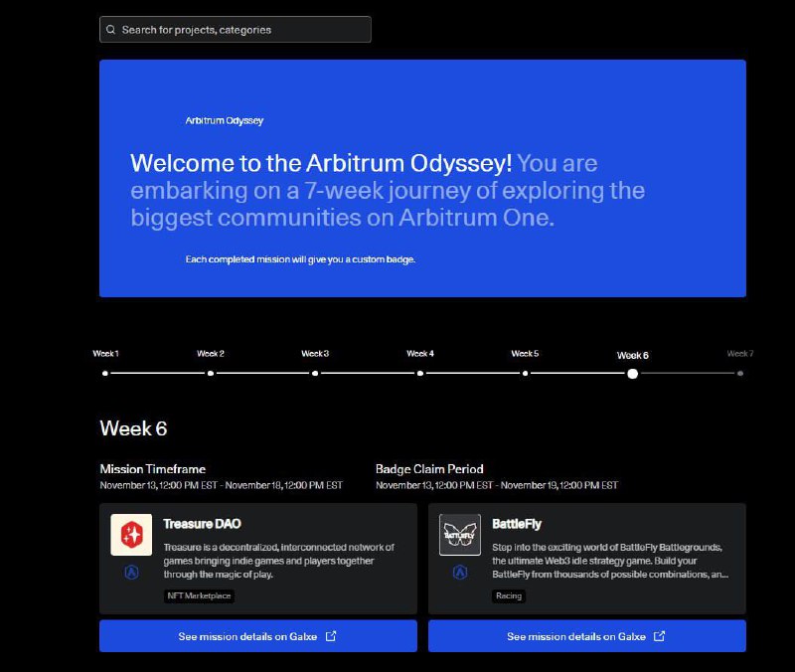Open the BattleFly project title
Screen dimensions: 795x672
click(517, 524)
